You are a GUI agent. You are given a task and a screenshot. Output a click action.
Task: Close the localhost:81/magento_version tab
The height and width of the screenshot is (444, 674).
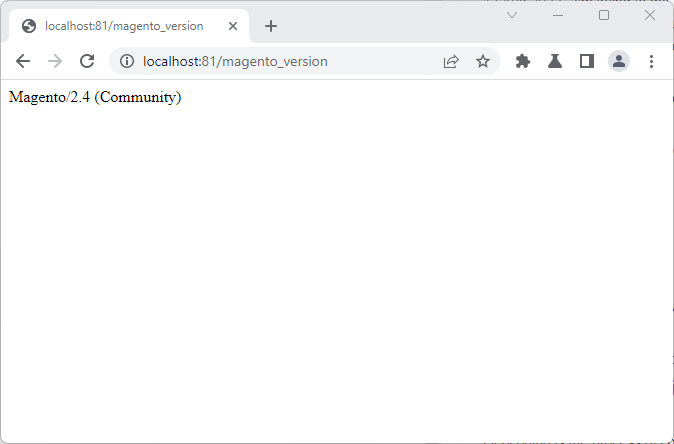233,26
